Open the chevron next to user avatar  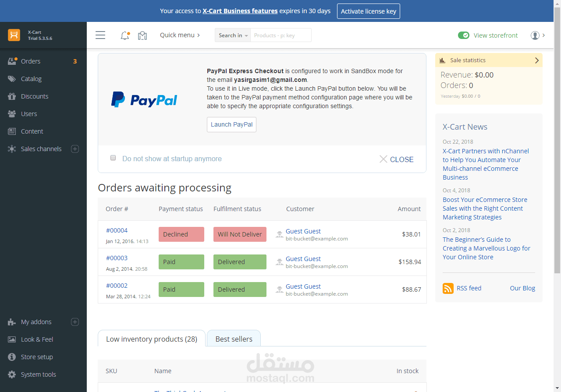coord(543,35)
